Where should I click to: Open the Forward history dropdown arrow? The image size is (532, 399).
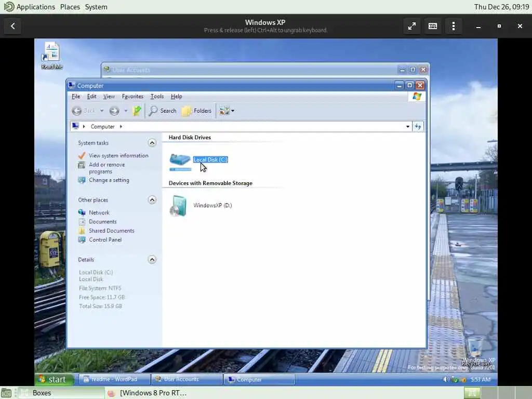(126, 111)
